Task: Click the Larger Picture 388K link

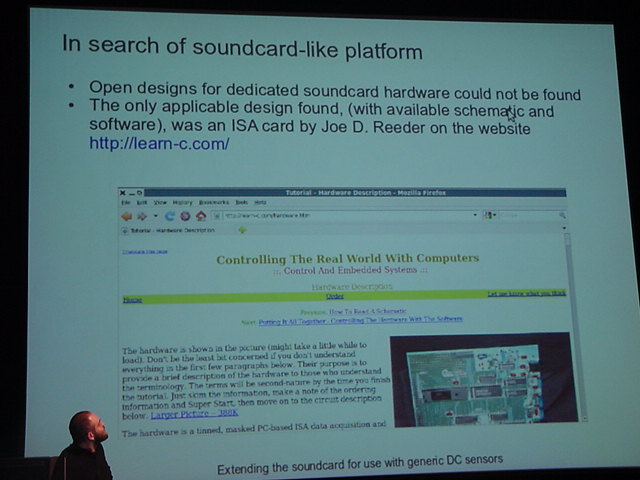Action: (x=194, y=414)
